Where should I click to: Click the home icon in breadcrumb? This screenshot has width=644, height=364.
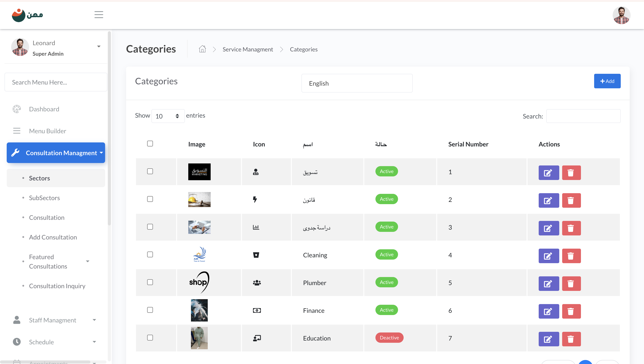[202, 49]
